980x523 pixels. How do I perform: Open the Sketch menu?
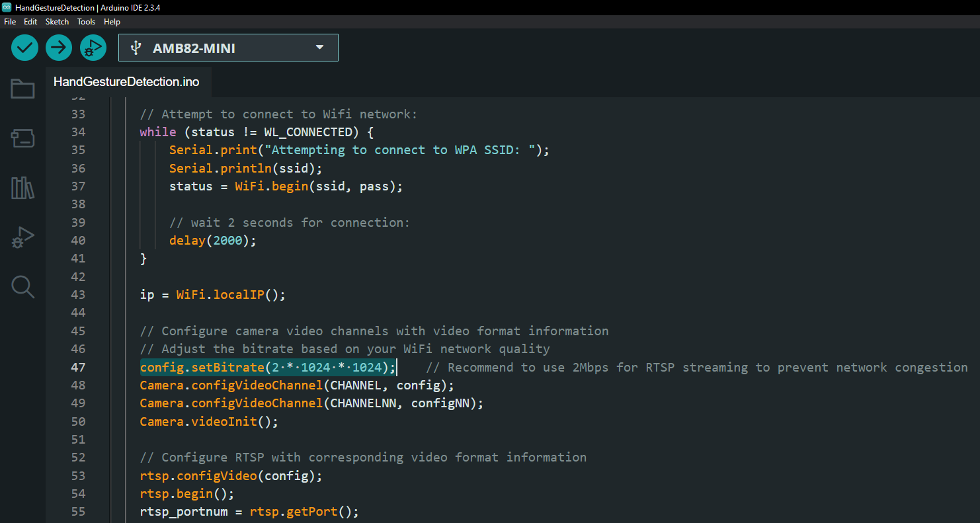[x=57, y=22]
